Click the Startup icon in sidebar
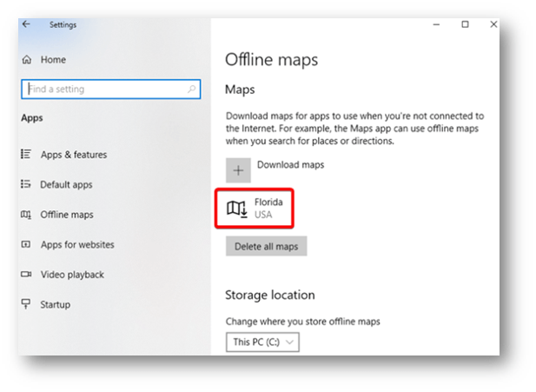 click(x=26, y=303)
